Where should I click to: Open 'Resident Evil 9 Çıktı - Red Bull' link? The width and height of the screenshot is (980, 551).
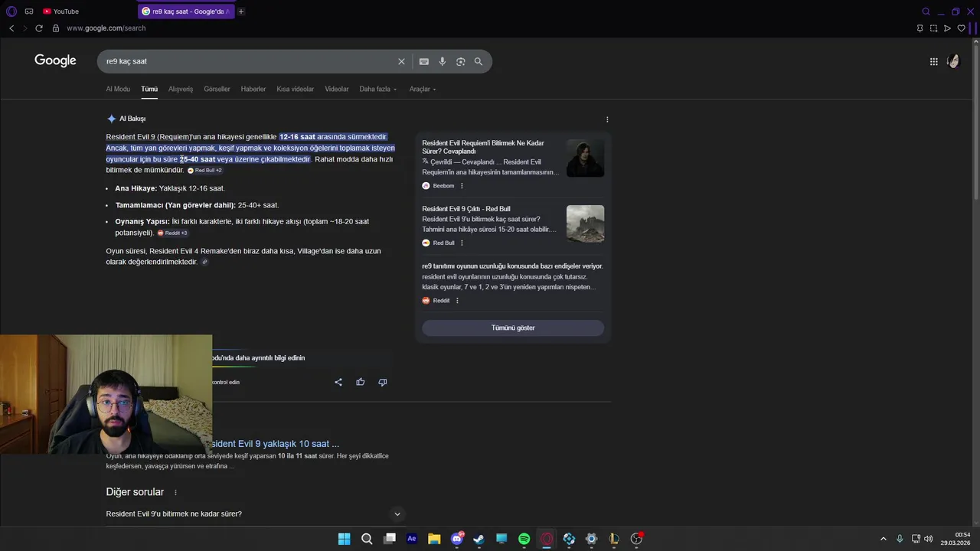click(466, 209)
